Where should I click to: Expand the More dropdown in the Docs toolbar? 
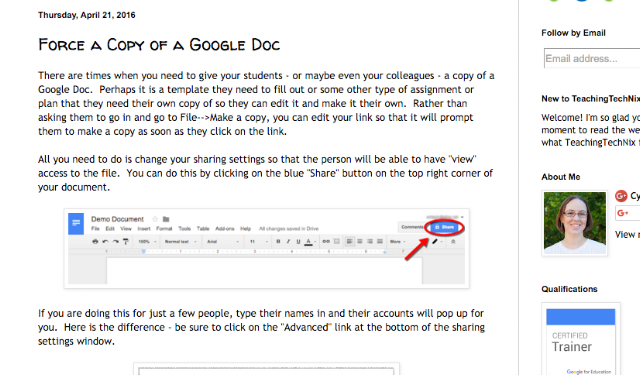(398, 242)
